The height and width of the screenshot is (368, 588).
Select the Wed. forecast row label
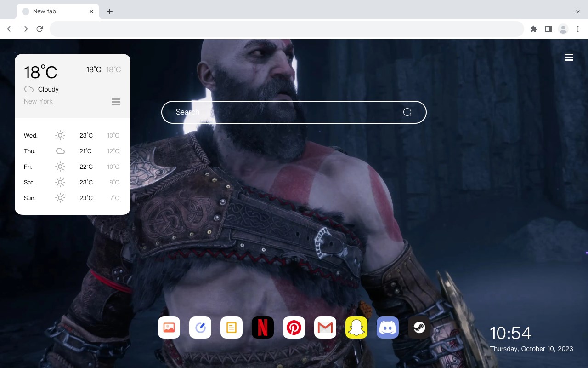coord(31,135)
